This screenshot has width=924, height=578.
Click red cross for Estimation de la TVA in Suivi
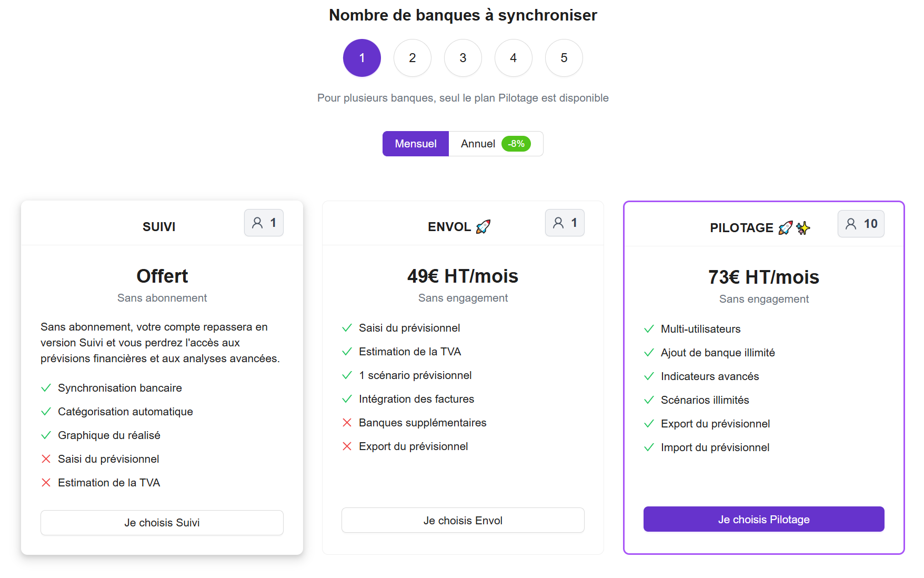point(46,483)
